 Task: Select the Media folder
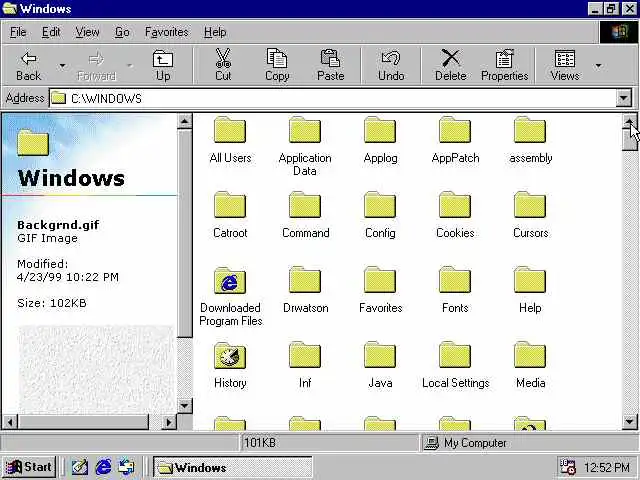pyautogui.click(x=530, y=365)
